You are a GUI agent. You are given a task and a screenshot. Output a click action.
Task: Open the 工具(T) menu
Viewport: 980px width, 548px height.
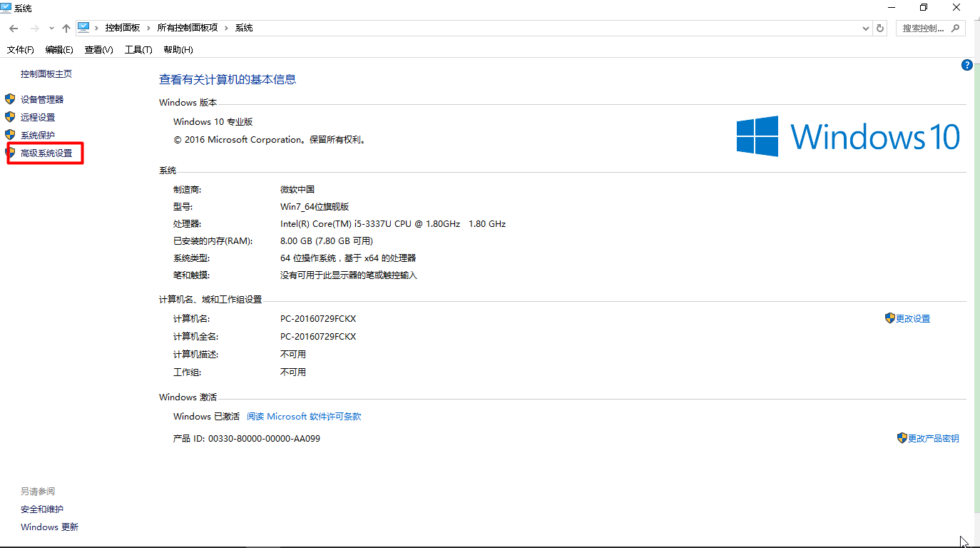[138, 50]
